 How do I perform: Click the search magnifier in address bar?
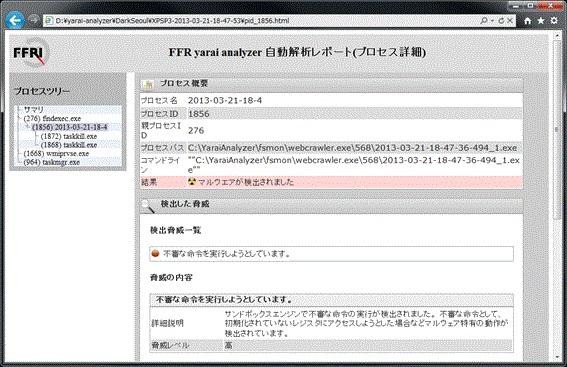pyautogui.click(x=484, y=21)
